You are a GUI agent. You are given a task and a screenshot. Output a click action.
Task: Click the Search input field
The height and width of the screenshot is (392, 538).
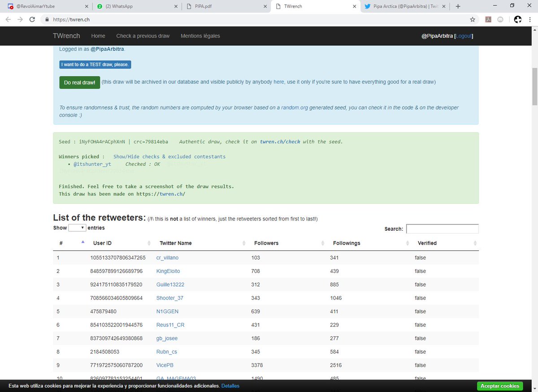click(x=443, y=229)
